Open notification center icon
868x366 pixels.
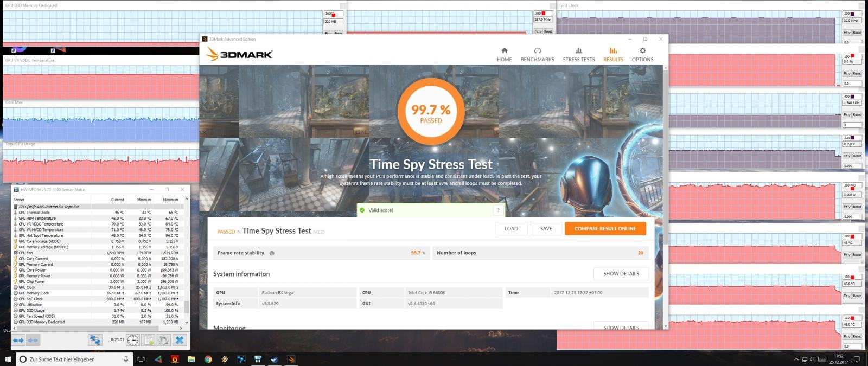[x=857, y=359]
